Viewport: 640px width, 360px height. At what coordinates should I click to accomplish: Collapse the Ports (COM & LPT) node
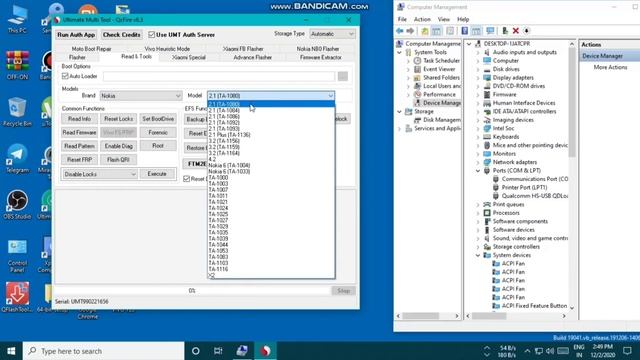click(478, 171)
